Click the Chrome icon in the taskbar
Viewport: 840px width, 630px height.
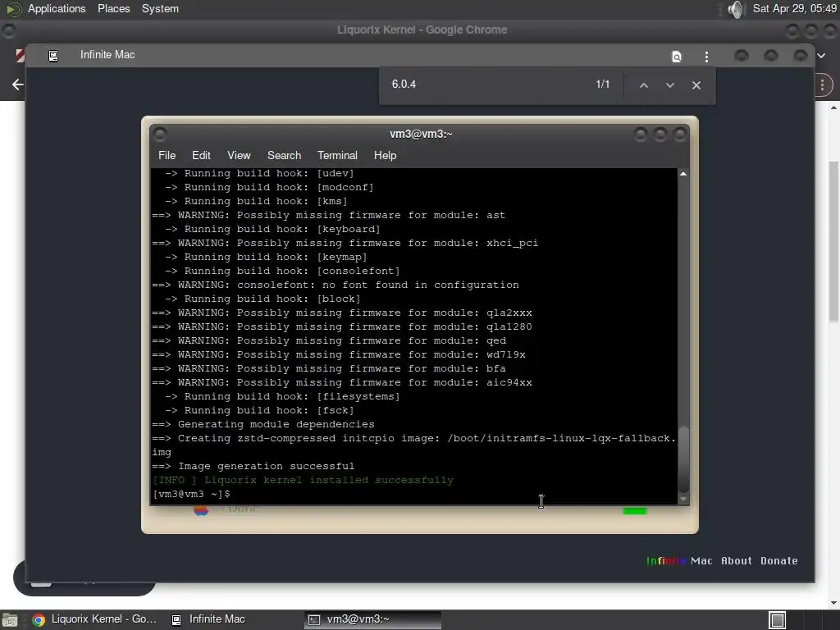[38, 620]
